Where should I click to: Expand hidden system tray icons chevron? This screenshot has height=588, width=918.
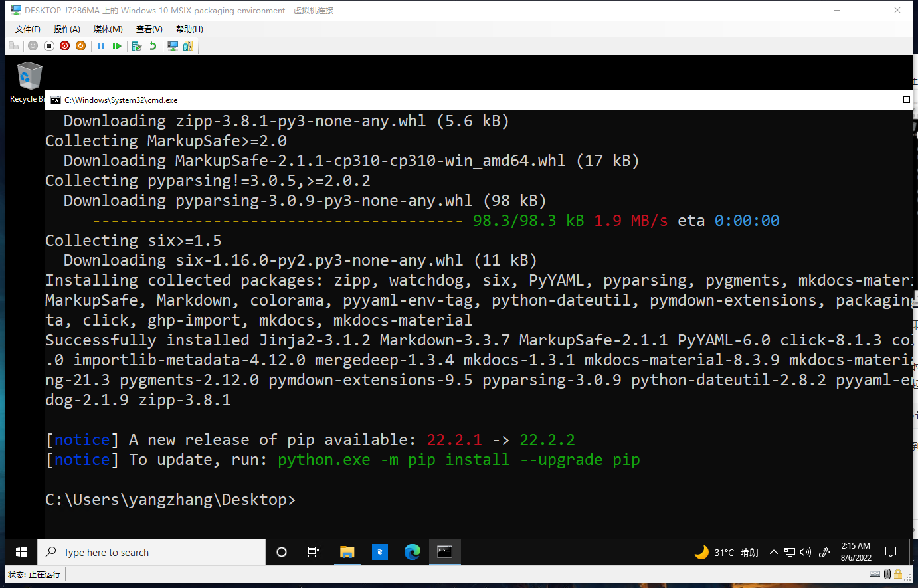(773, 552)
